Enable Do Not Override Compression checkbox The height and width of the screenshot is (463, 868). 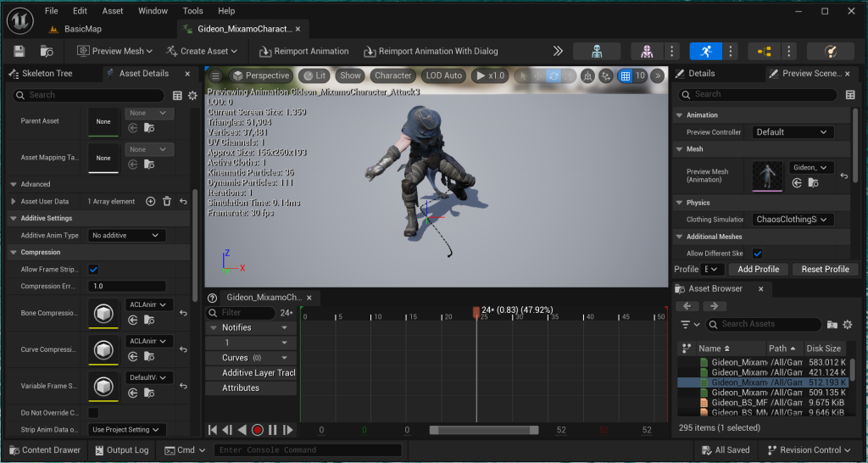coord(93,413)
